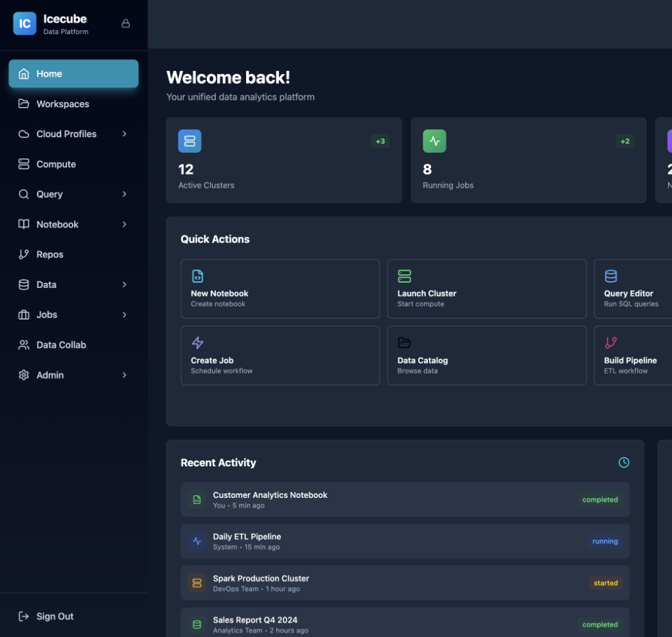Open the Launch Cluster quick action
The image size is (672, 637).
[x=487, y=289]
